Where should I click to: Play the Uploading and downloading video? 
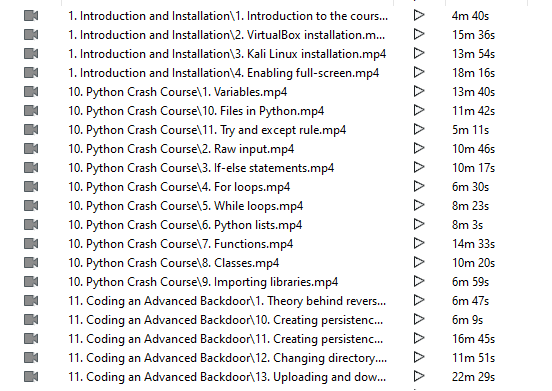coord(419,377)
